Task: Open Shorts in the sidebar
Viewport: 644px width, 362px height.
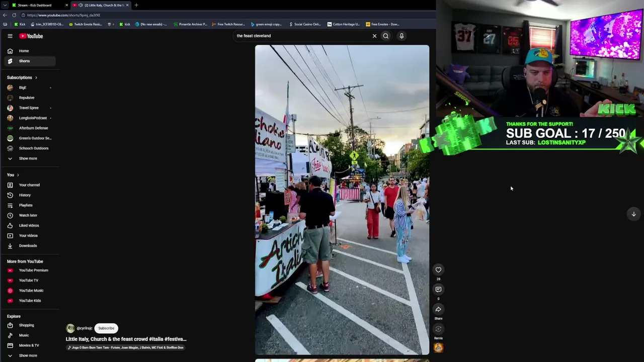Action: point(30,61)
